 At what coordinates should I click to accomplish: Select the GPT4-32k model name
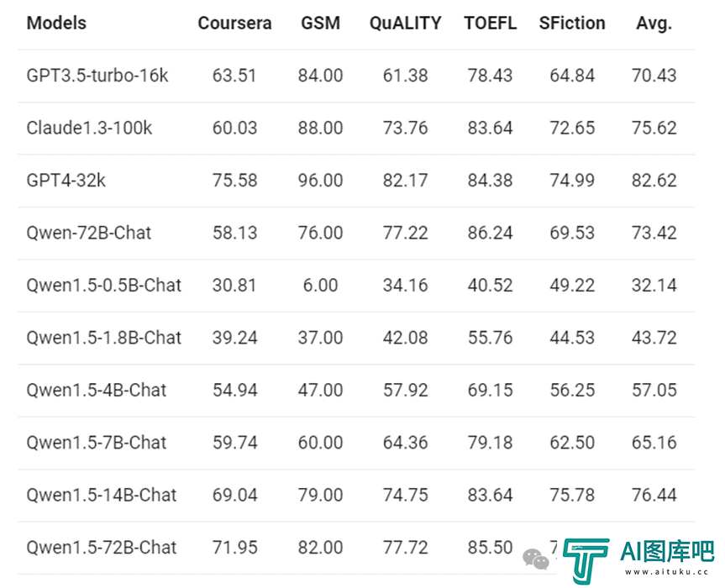(66, 181)
